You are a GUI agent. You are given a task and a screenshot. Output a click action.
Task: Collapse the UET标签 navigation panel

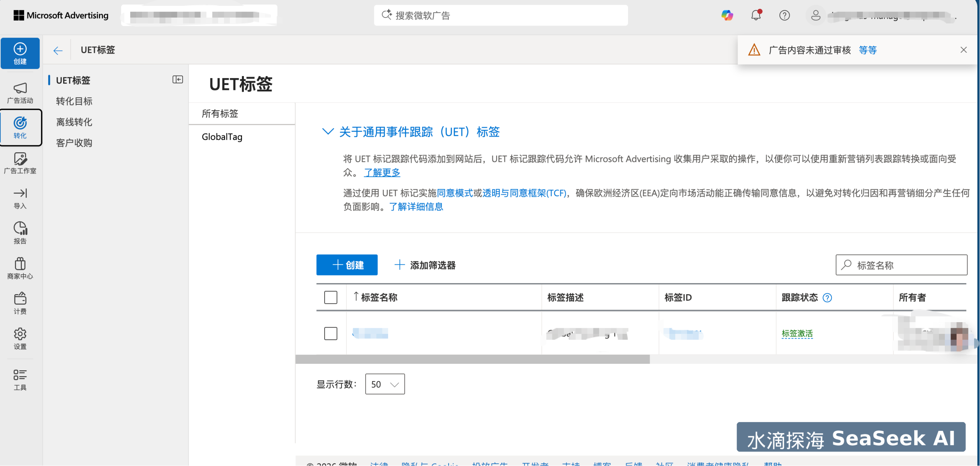click(177, 80)
